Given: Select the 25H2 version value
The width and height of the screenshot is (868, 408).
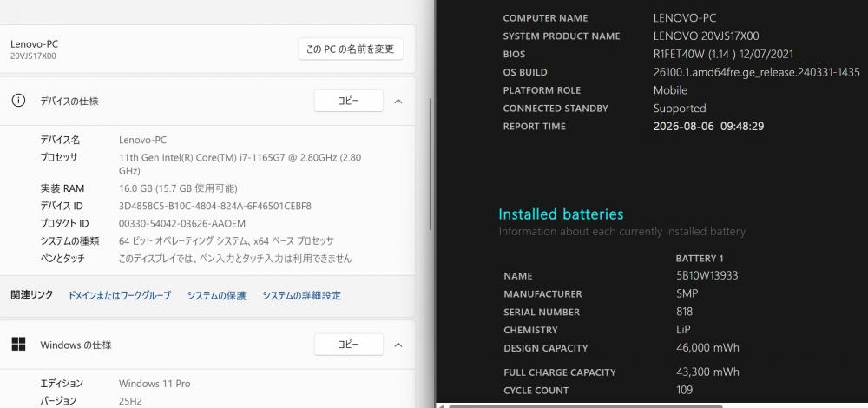Looking at the screenshot, I should pos(130,401).
